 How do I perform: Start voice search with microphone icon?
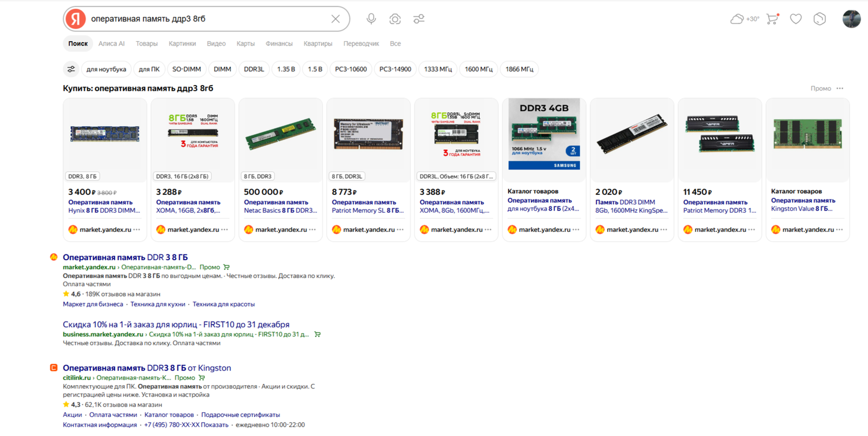tap(372, 19)
